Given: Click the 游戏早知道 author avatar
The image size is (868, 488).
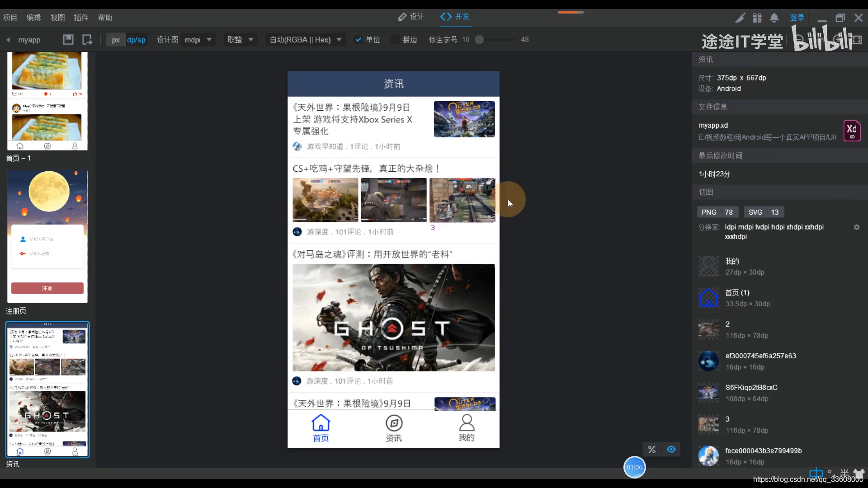Looking at the screenshot, I should click(x=297, y=146).
